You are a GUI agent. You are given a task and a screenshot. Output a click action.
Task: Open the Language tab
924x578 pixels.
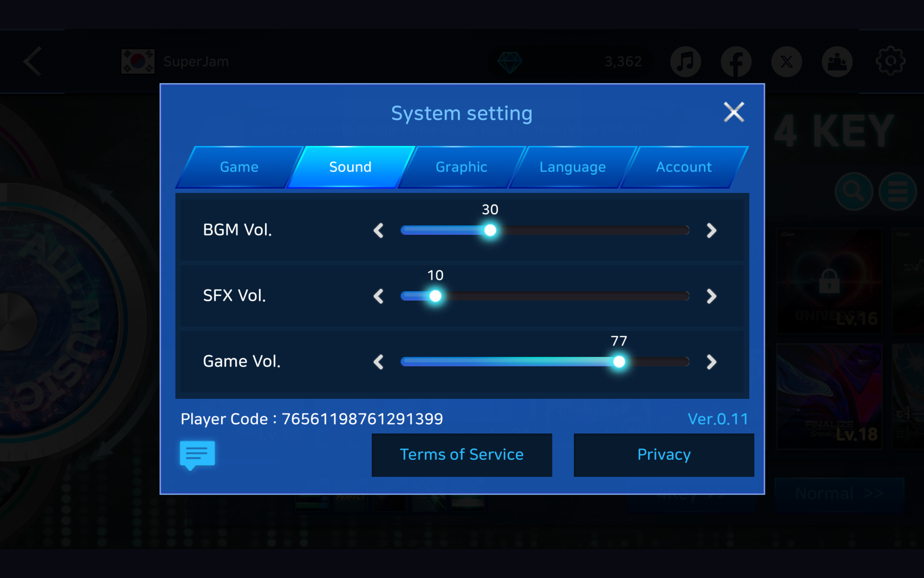(x=572, y=167)
